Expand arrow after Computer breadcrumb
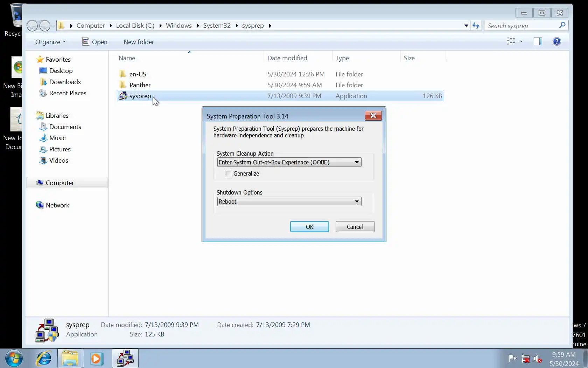 (111, 26)
